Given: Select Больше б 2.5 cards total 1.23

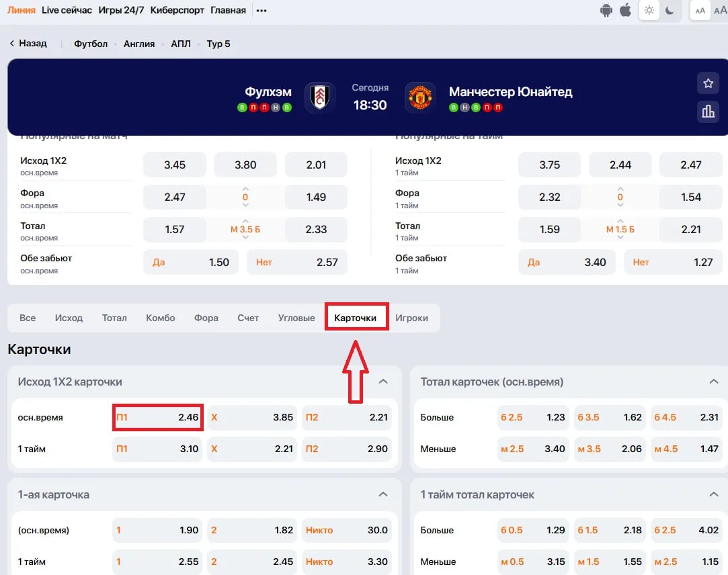Looking at the screenshot, I should point(533,417).
